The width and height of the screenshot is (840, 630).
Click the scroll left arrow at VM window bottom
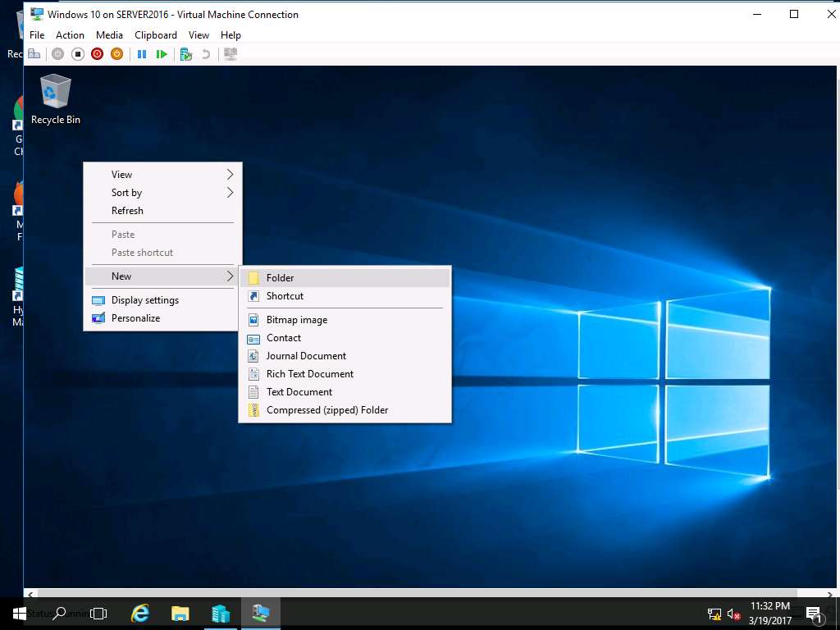tap(30, 594)
